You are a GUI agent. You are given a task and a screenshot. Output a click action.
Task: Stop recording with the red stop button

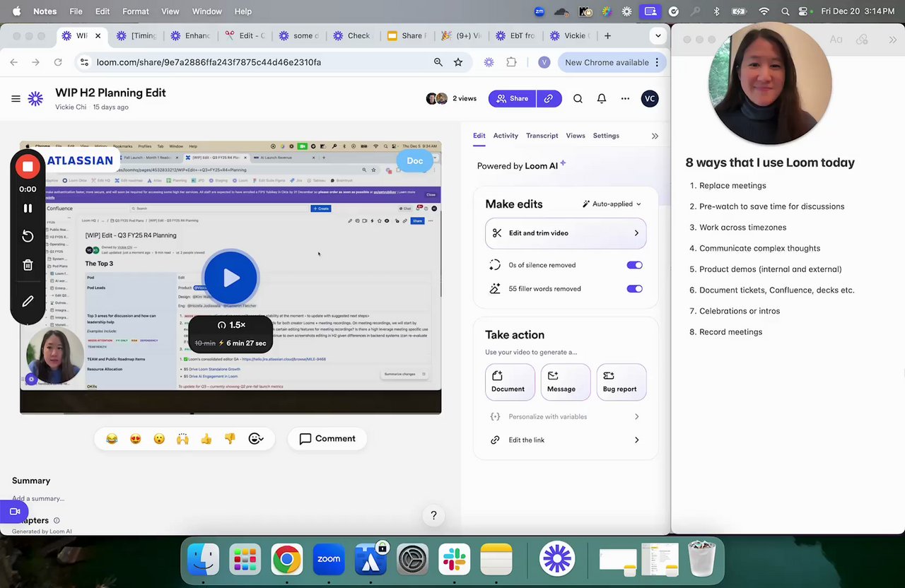pyautogui.click(x=28, y=166)
